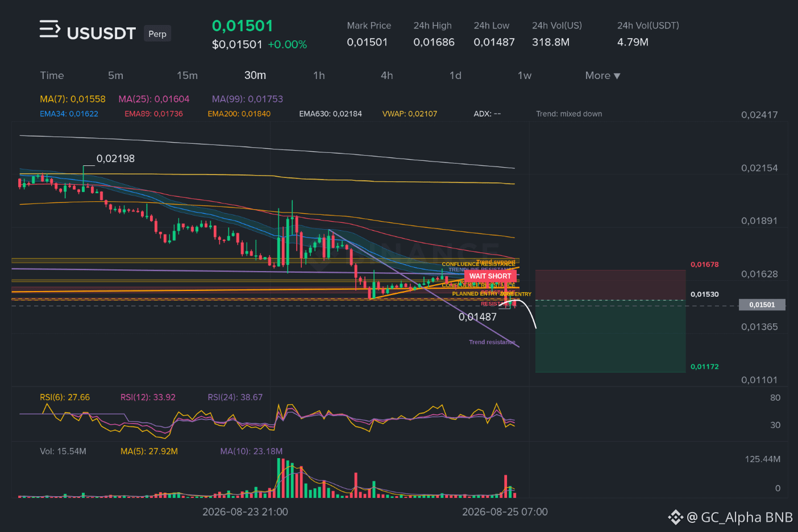Click the 0,01101 price axis label
This screenshot has height=532, width=798.
tap(759, 380)
